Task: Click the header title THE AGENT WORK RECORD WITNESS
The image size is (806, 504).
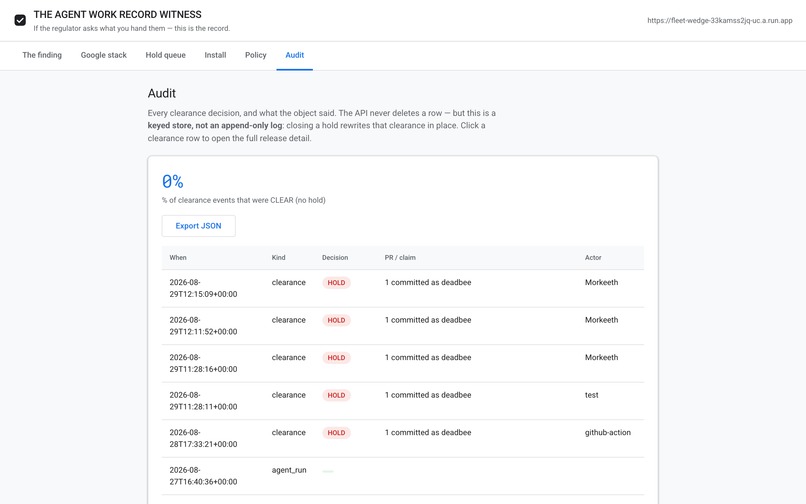Action: coord(118,14)
